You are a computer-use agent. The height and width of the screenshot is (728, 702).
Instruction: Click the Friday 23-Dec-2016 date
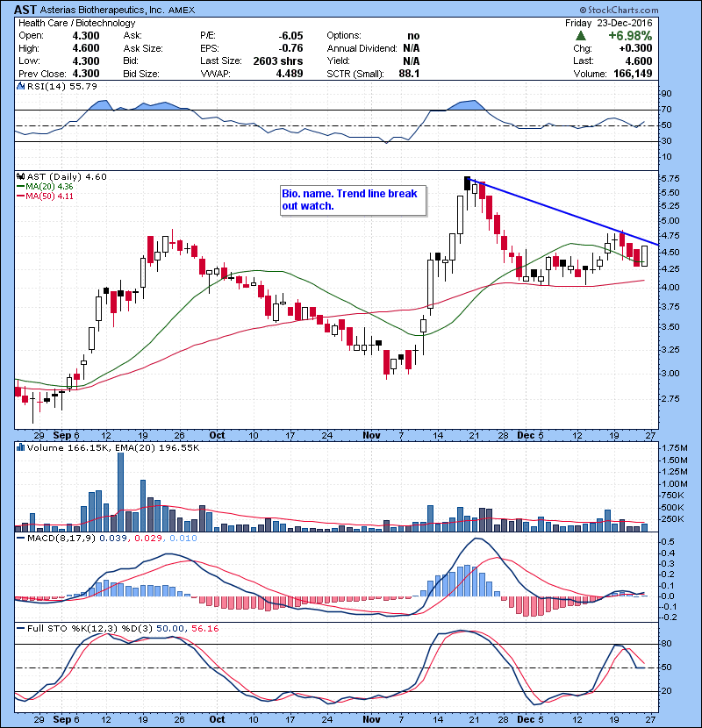tap(609, 23)
